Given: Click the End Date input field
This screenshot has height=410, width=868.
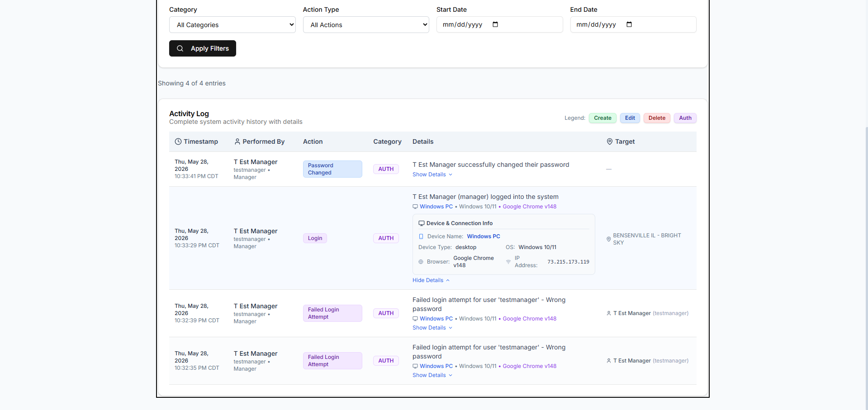Looking at the screenshot, I should [633, 24].
